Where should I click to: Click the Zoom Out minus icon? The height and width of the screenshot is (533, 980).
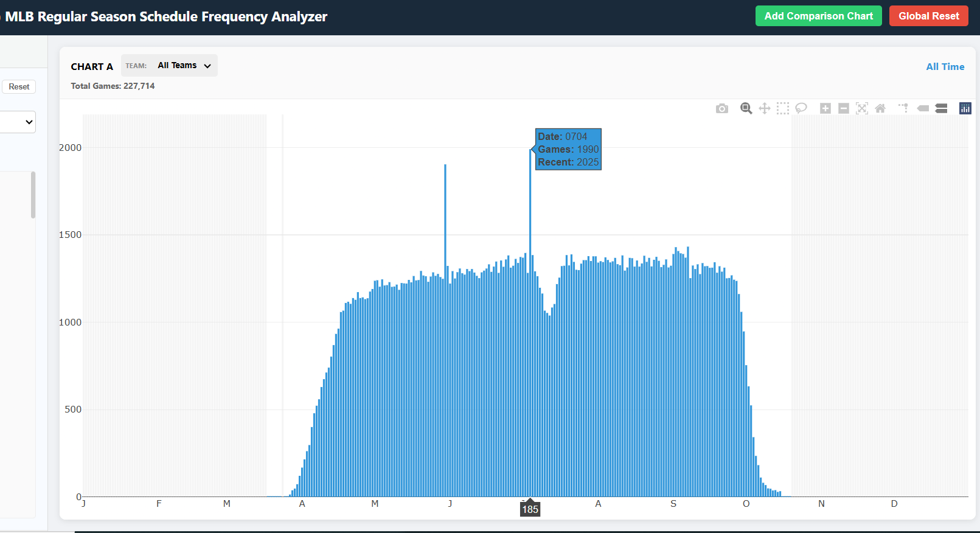point(844,108)
